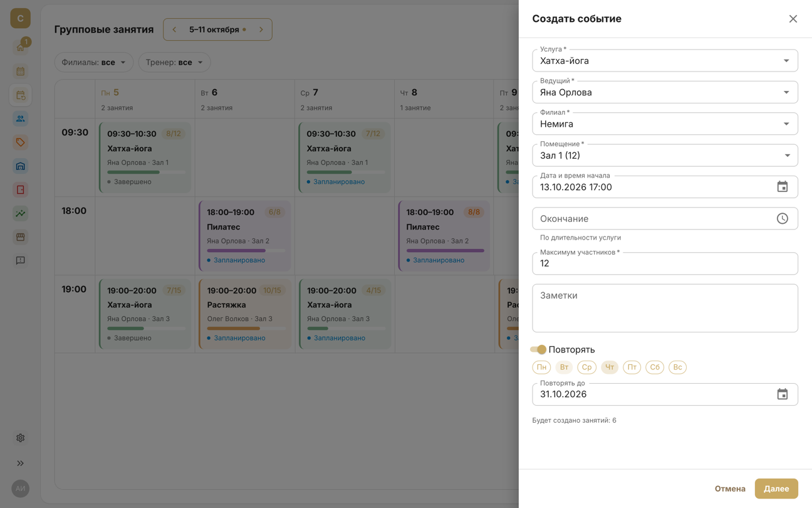
Task: Open the Филиал dropdown
Action: click(x=665, y=124)
